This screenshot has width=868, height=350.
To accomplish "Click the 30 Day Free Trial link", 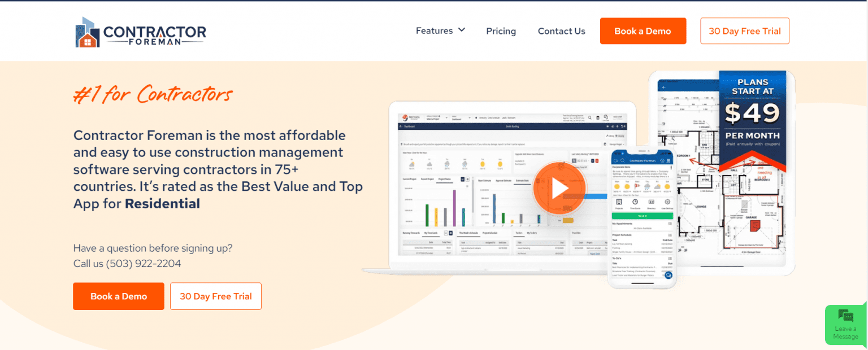I will click(x=744, y=30).
